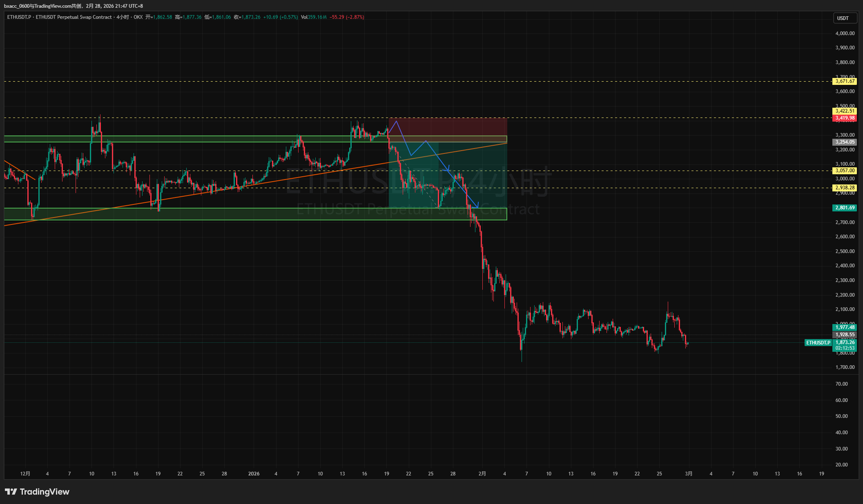Click the 2026 year label on time axis
863x504 pixels.
click(254, 474)
